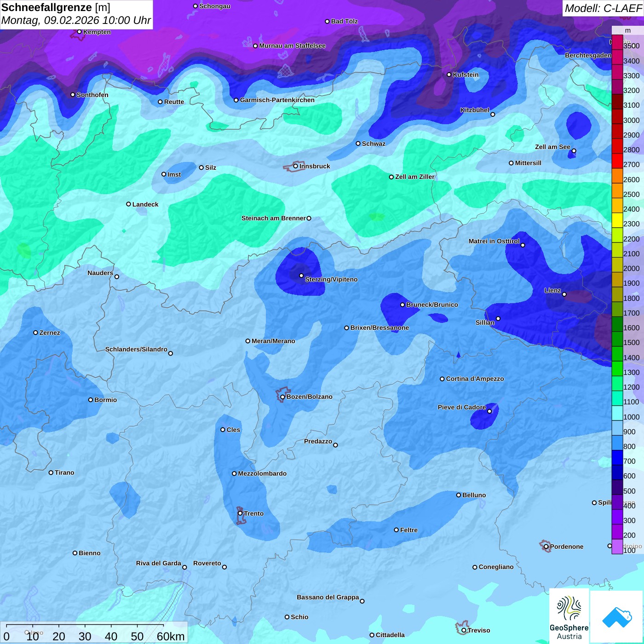
Task: Click the Lienz location dot
Action: pyautogui.click(x=564, y=294)
